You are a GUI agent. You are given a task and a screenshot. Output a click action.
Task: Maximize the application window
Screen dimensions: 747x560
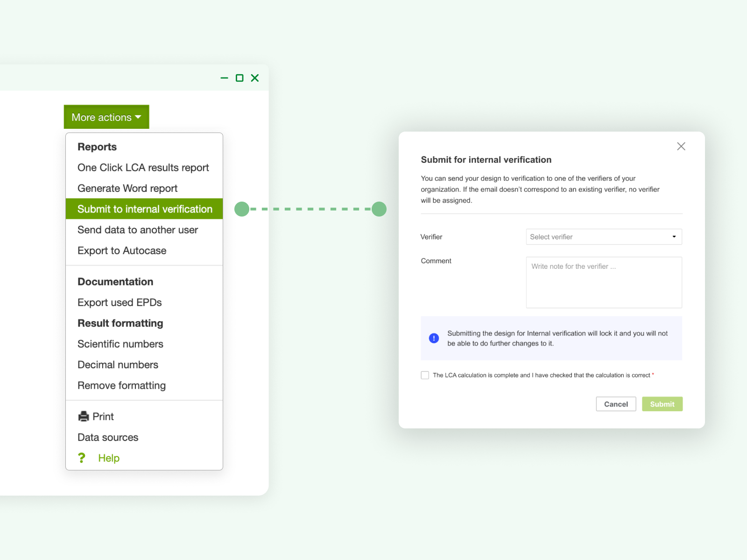(x=240, y=78)
